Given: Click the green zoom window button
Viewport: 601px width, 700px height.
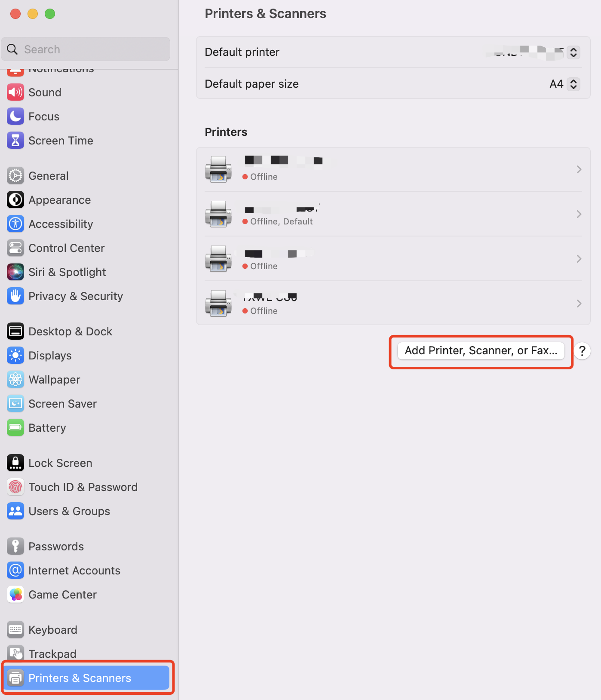Looking at the screenshot, I should pyautogui.click(x=50, y=14).
